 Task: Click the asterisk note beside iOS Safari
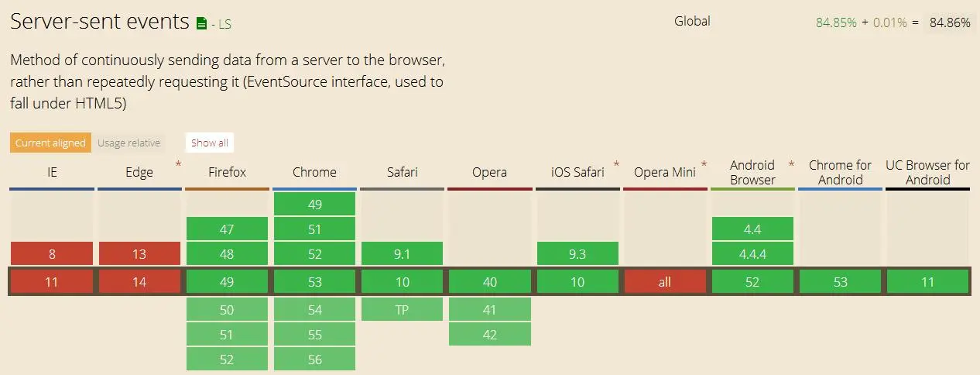coord(616,164)
